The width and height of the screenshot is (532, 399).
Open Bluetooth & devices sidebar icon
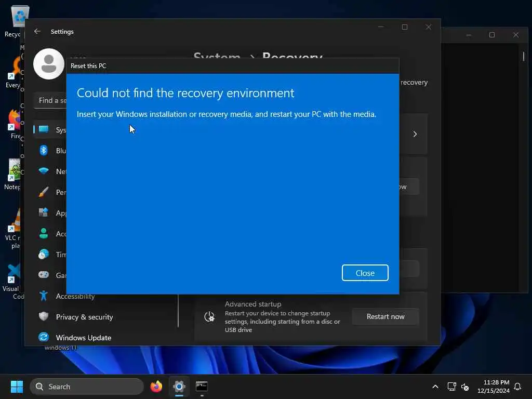tap(44, 150)
